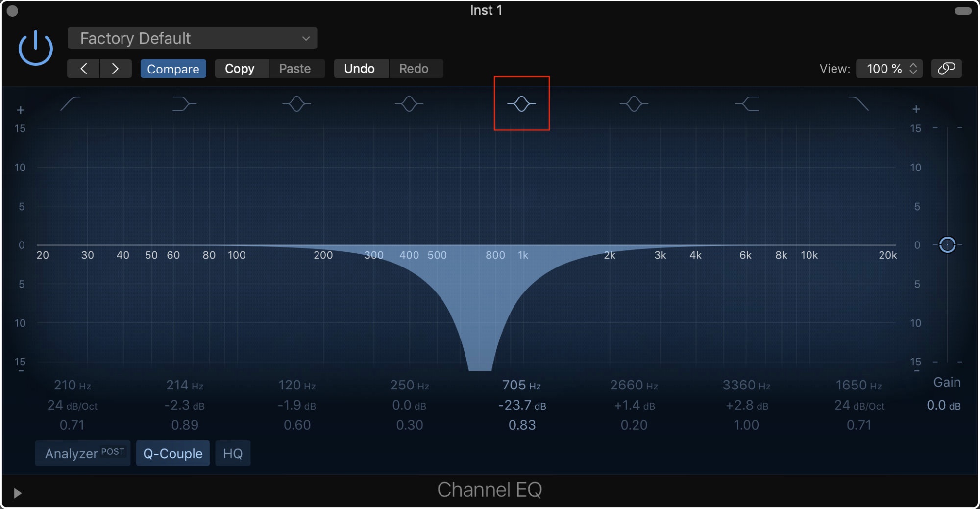Enable HQ oversampling mode

pos(233,453)
